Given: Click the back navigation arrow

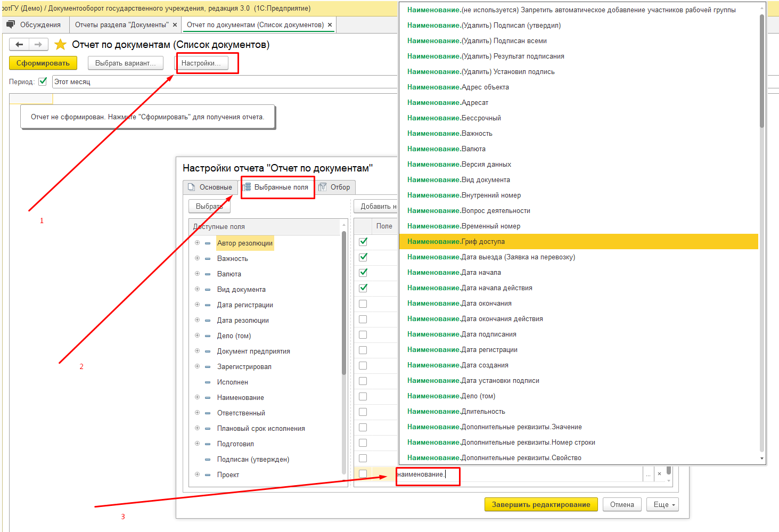Looking at the screenshot, I should click(x=19, y=45).
